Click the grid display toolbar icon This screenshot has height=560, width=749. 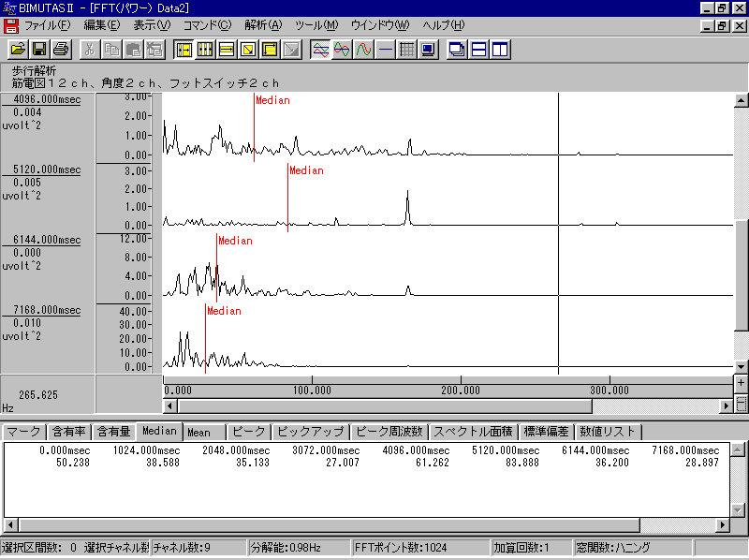[406, 49]
